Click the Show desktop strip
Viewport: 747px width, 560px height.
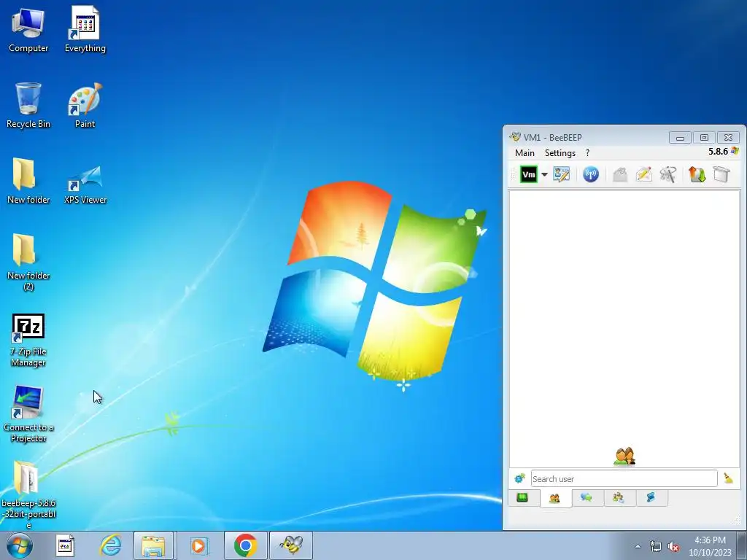click(742, 545)
